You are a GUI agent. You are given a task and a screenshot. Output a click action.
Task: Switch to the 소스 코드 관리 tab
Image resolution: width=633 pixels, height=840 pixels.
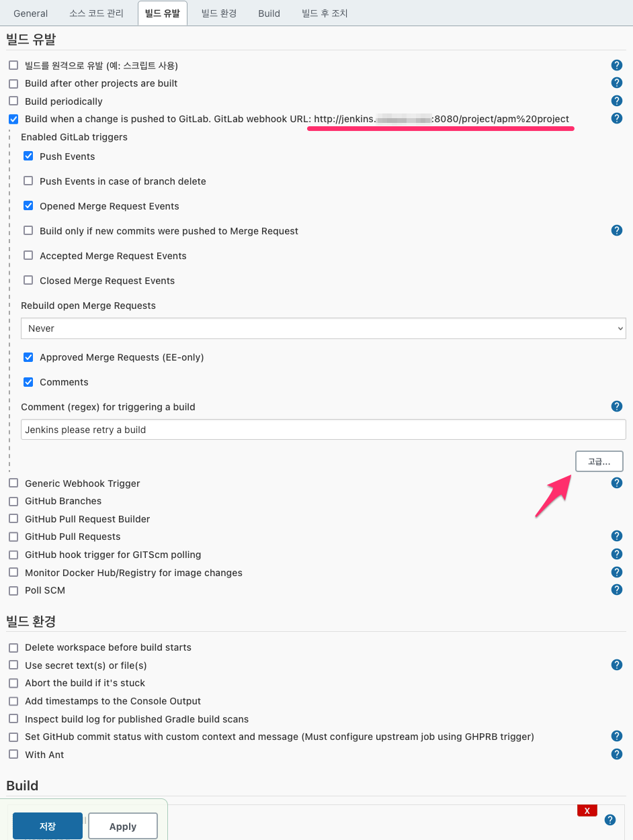[97, 13]
